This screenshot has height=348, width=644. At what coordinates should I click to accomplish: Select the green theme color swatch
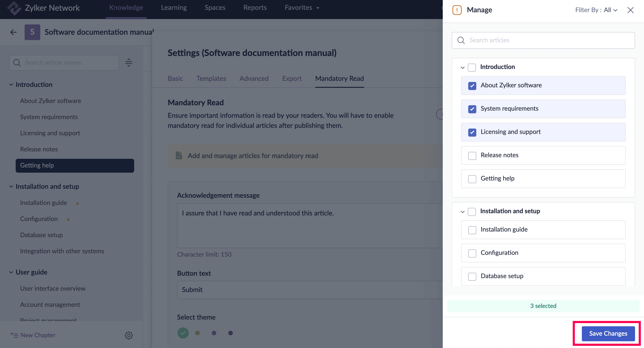click(x=183, y=333)
